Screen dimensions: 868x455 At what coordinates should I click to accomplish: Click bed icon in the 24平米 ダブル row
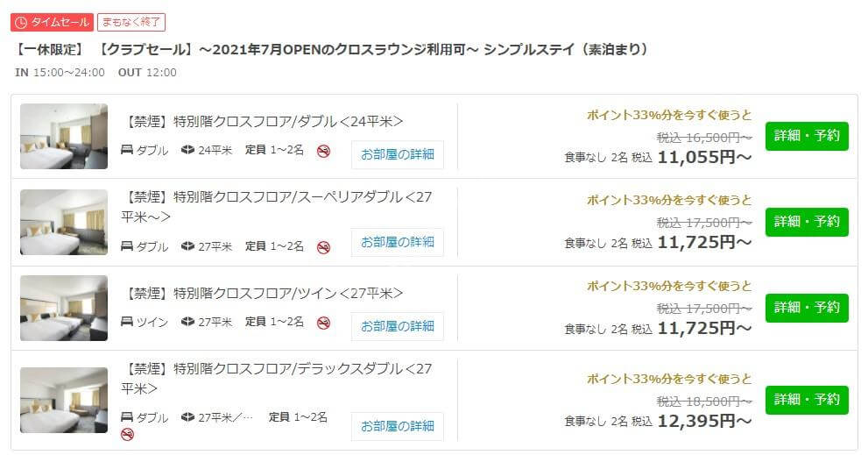127,150
